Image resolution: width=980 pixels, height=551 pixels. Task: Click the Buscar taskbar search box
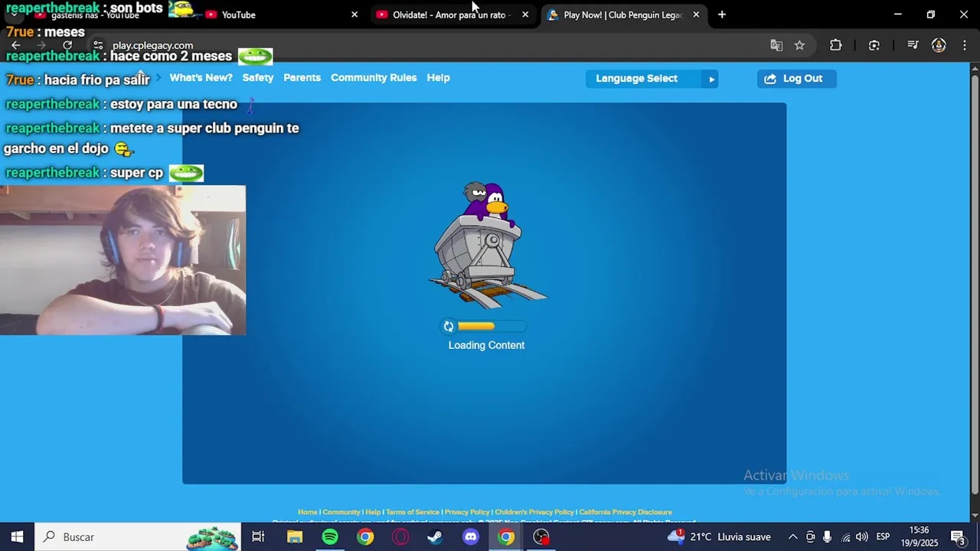point(138,537)
